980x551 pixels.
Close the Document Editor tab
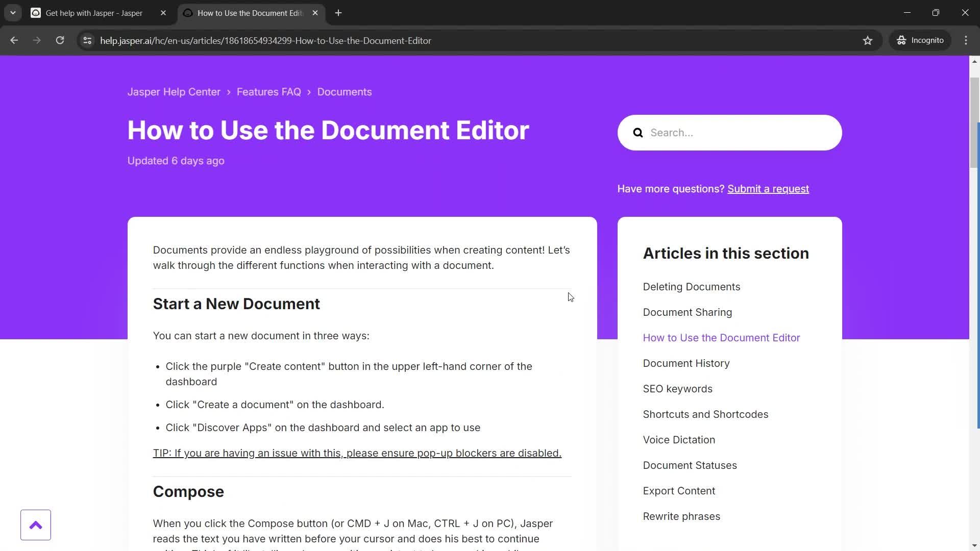(x=315, y=13)
